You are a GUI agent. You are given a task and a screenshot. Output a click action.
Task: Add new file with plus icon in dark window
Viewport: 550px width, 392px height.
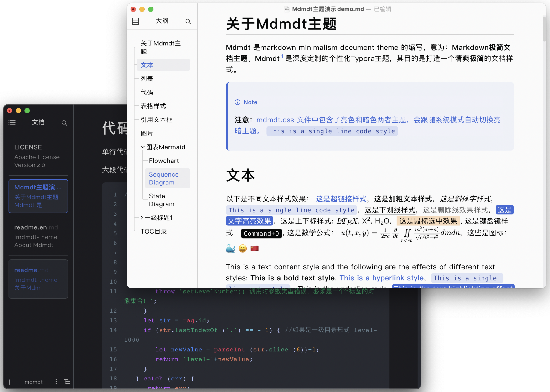[10, 382]
